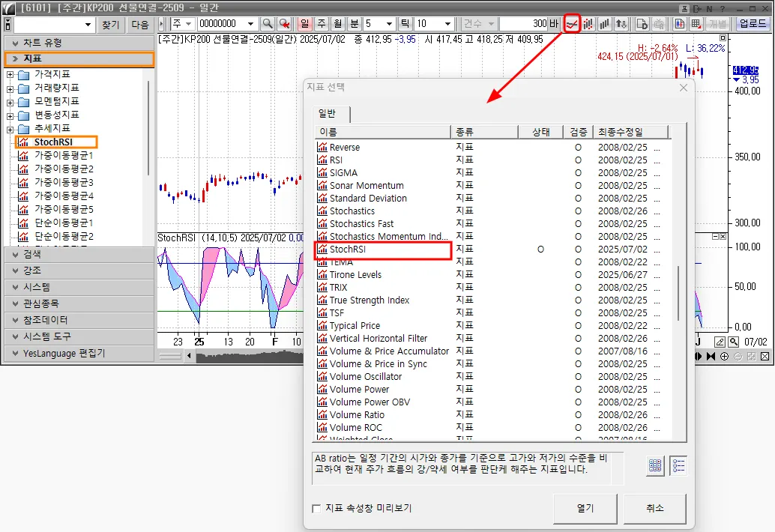Click the crossed-box icon at chart bottom right
This screenshot has width=775, height=532.
[x=765, y=356]
